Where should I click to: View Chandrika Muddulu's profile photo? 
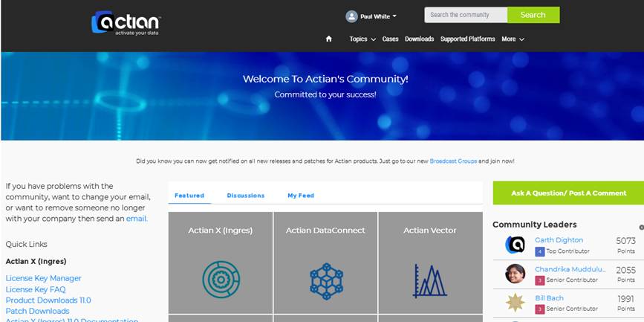[x=515, y=274]
